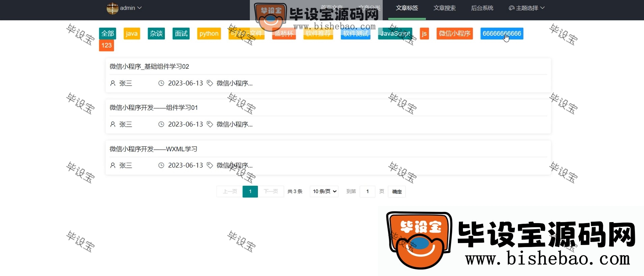Viewport: 644px width, 276px height.
Task: Click tag icon in 基础组件学习02 row
Action: tap(210, 83)
